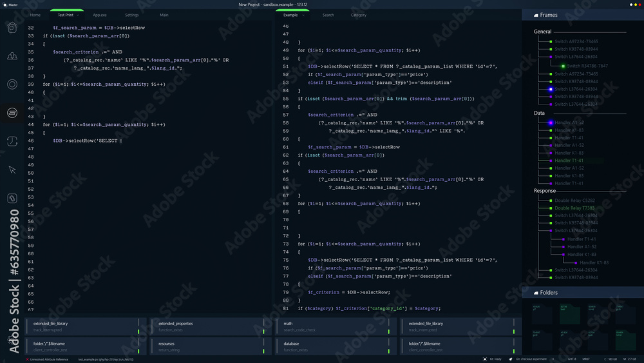Click the Folders panel header icon

(536, 293)
